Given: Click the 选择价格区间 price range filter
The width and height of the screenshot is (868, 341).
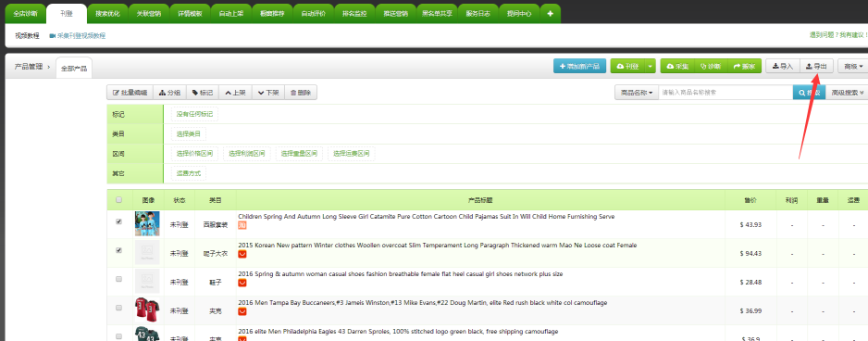Looking at the screenshot, I should 194,154.
